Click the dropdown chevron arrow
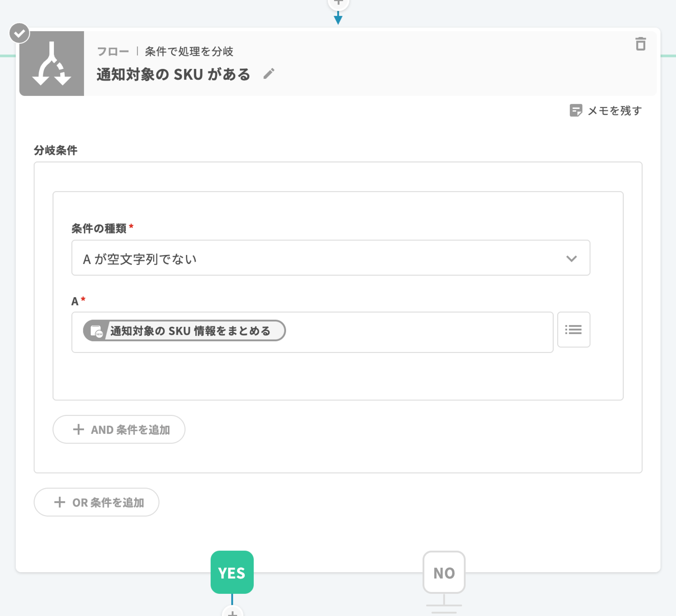Screen dimensions: 676x616 [571, 258]
